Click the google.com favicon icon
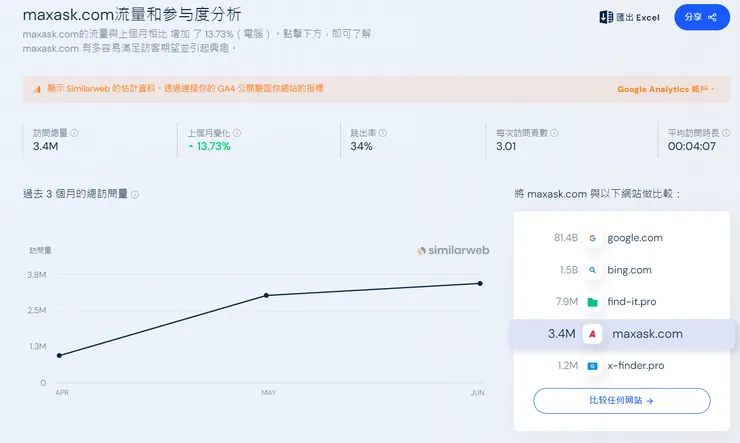 click(592, 238)
